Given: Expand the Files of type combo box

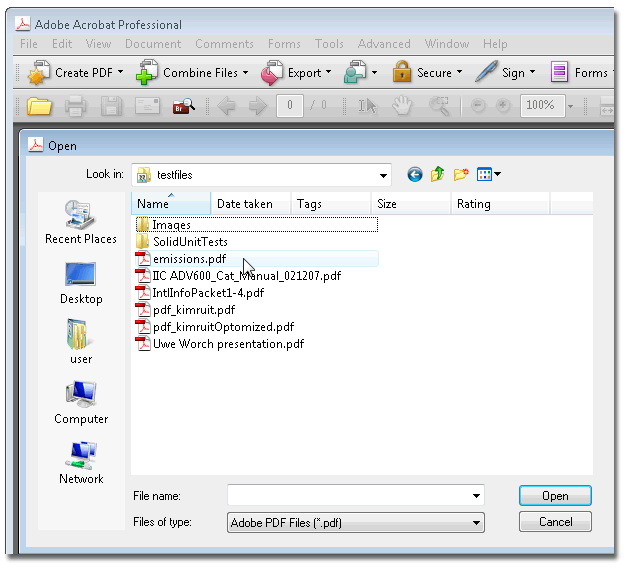Looking at the screenshot, I should coord(356,523).
